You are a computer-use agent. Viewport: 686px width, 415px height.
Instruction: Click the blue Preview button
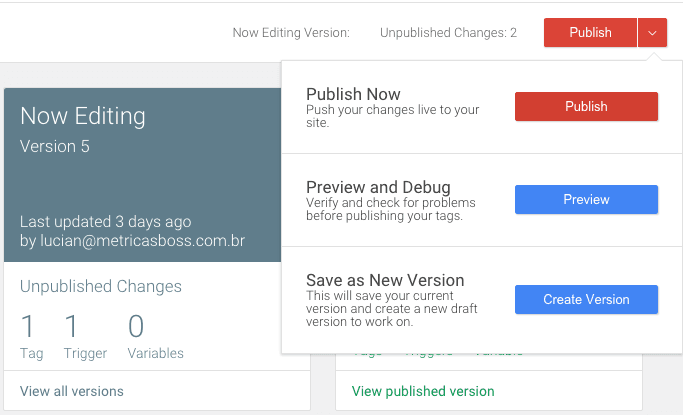[x=586, y=200]
